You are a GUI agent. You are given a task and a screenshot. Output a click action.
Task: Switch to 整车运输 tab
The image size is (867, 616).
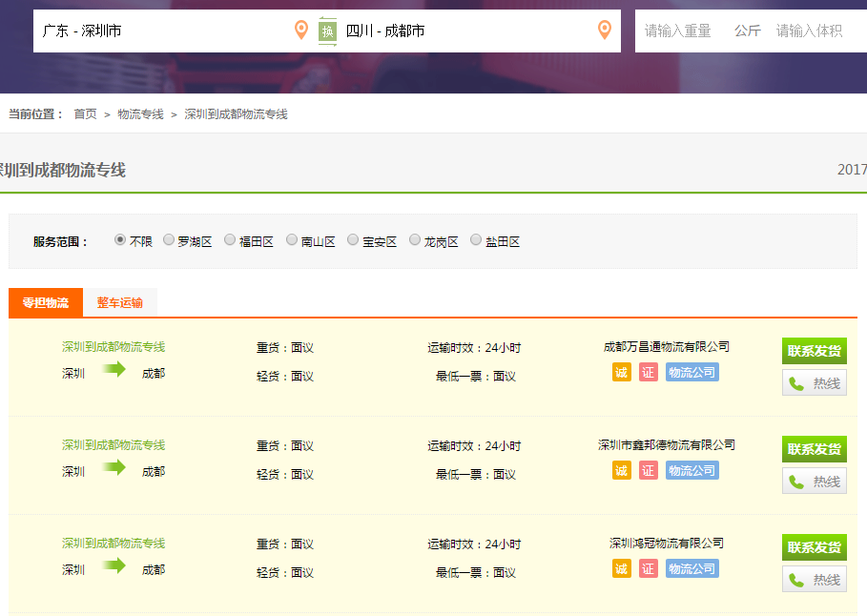tap(120, 302)
